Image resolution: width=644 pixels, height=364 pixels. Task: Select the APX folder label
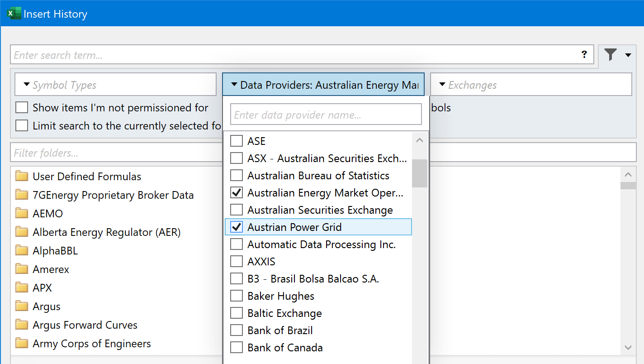[43, 288]
